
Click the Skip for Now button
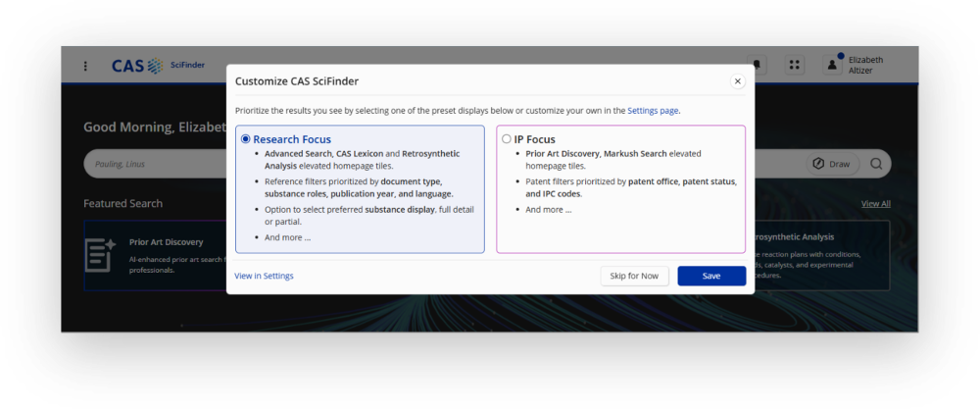coord(634,276)
